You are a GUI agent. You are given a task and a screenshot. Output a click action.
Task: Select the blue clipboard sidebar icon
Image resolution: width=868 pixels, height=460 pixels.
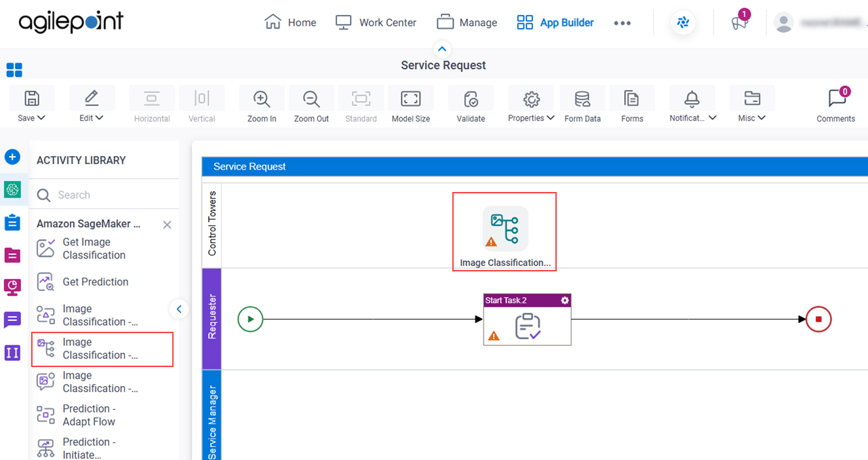click(12, 222)
